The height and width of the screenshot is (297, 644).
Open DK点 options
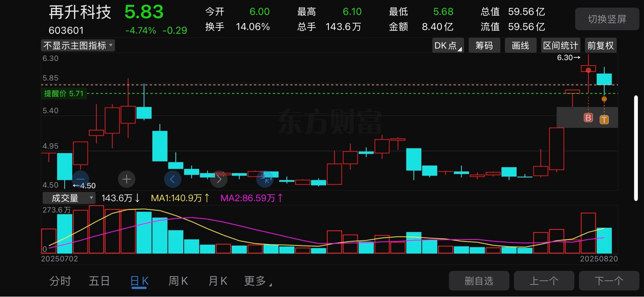(448, 46)
